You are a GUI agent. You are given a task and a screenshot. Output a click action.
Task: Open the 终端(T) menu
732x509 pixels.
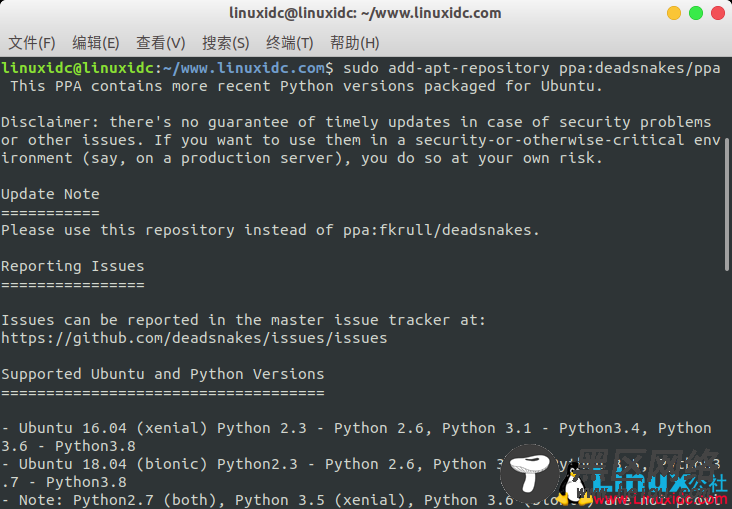(x=289, y=43)
